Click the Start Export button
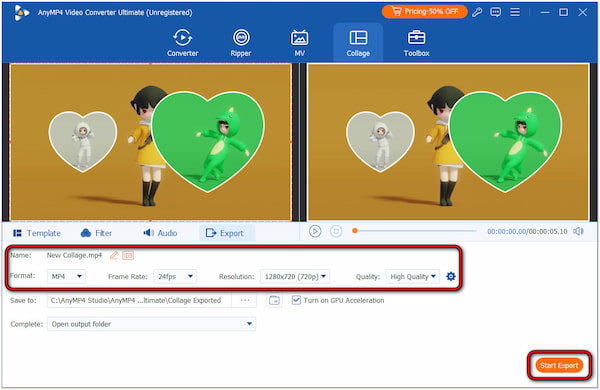The height and width of the screenshot is (390, 600). click(x=559, y=366)
